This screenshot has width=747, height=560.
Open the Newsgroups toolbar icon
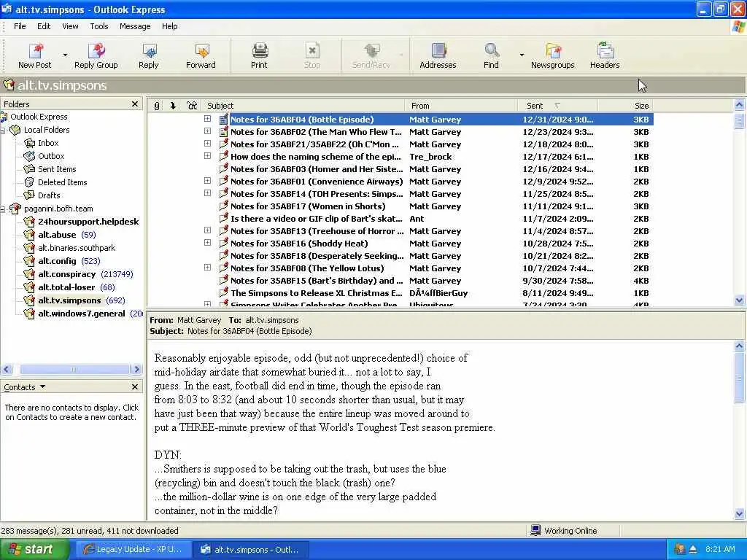point(553,50)
